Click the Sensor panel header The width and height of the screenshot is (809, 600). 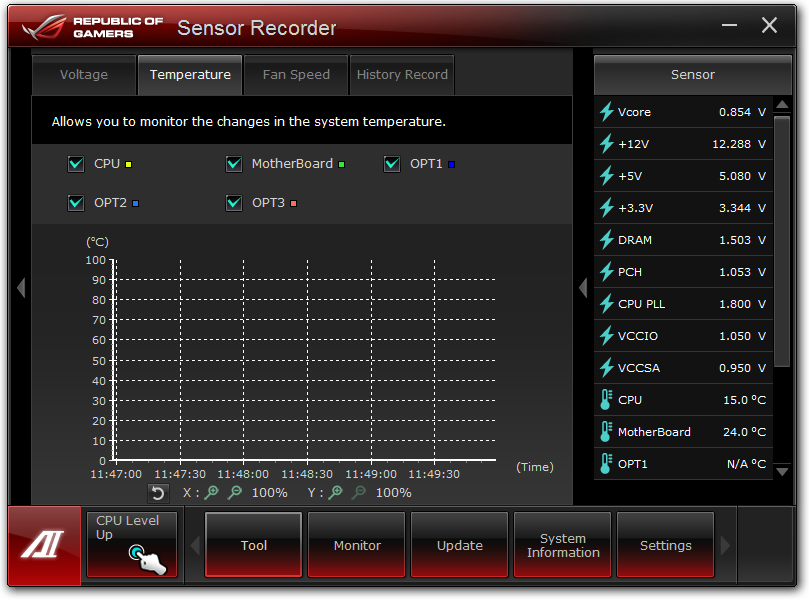pyautogui.click(x=692, y=75)
